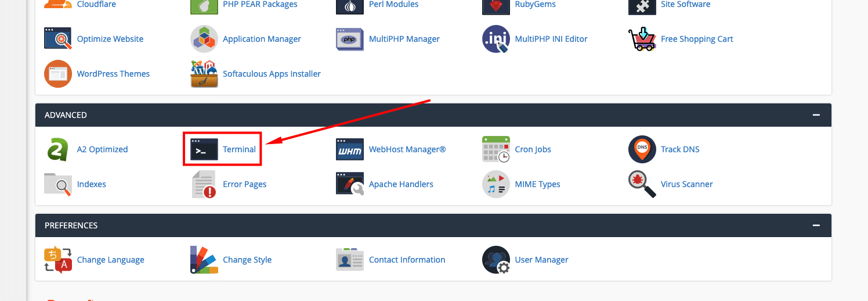Click the WebHost Manager WHM icon

[350, 149]
